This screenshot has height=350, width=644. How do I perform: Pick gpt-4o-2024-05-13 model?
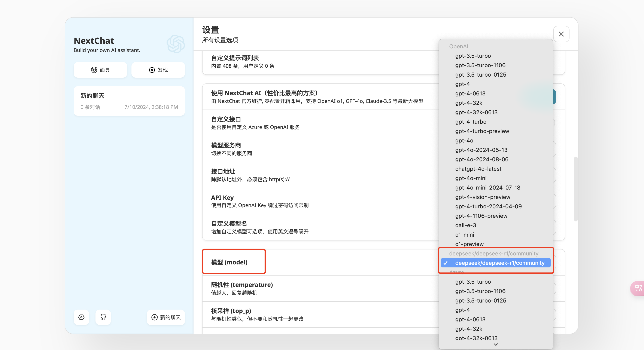(496, 150)
